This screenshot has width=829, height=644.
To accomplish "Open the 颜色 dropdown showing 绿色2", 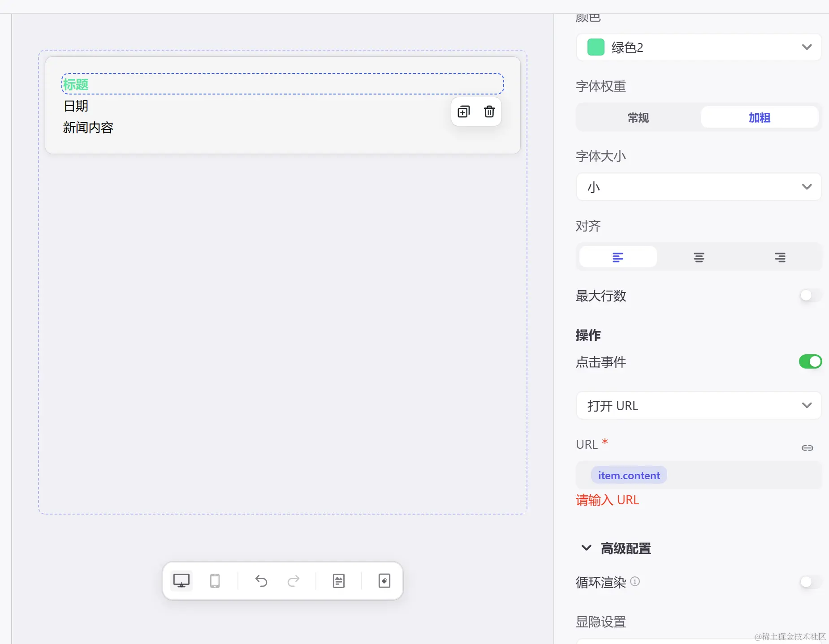I will [x=698, y=47].
